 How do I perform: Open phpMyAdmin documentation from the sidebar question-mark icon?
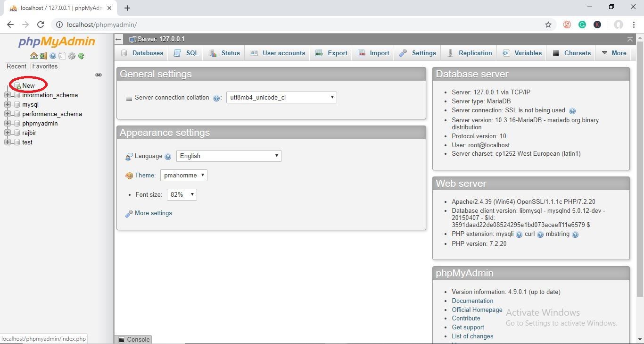click(x=53, y=56)
